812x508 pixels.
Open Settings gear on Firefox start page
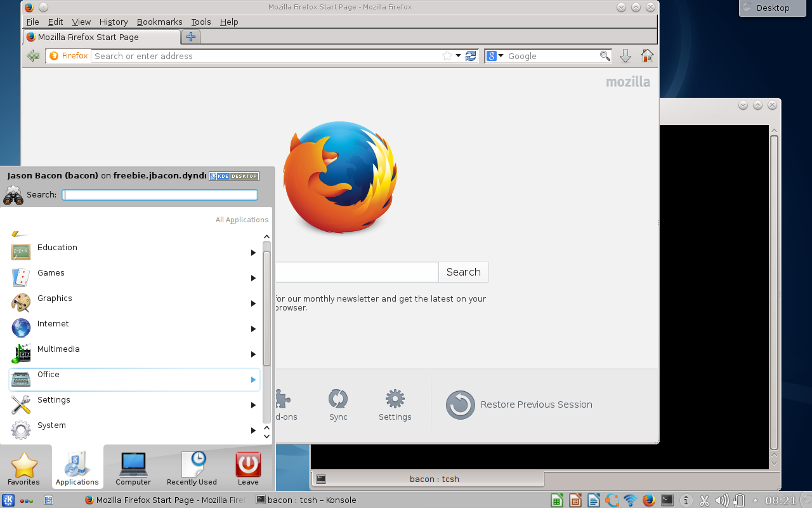395,404
